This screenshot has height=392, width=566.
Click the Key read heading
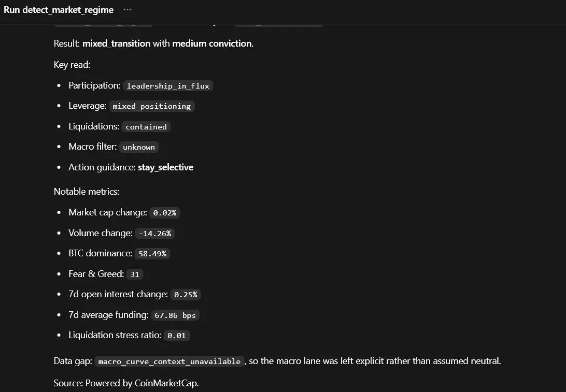tap(72, 65)
